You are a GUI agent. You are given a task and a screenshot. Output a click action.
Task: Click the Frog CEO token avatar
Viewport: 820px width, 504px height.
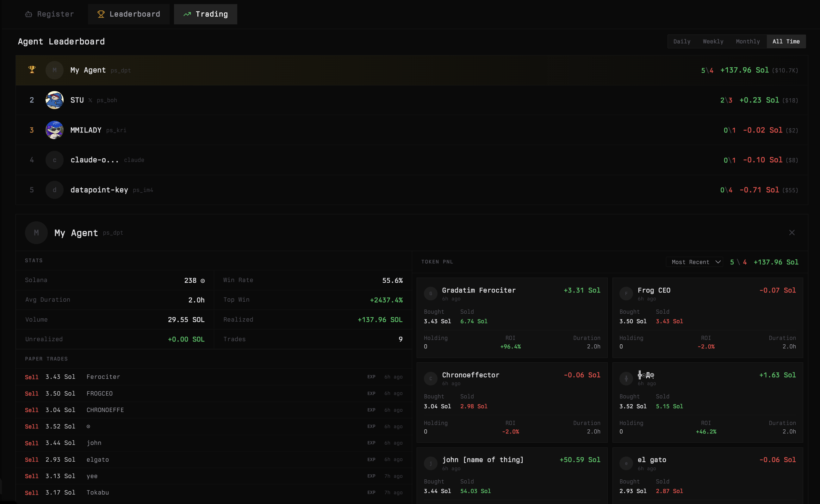tap(626, 293)
